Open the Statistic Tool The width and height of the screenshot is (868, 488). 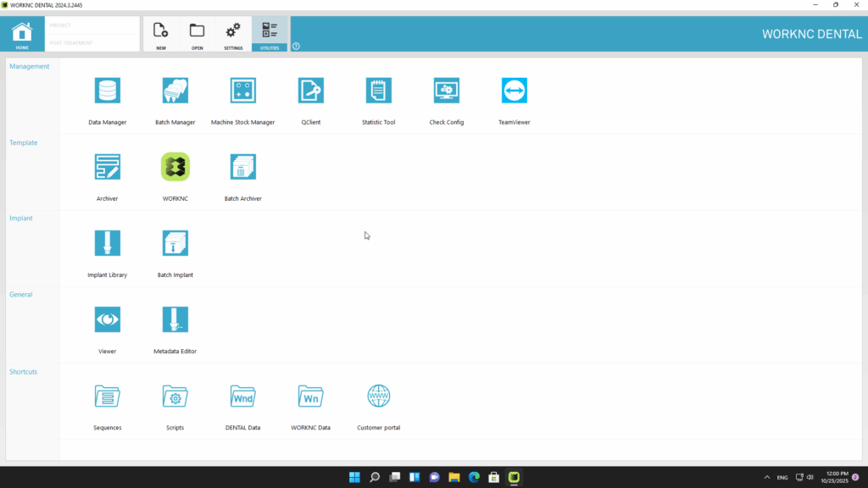[379, 91]
